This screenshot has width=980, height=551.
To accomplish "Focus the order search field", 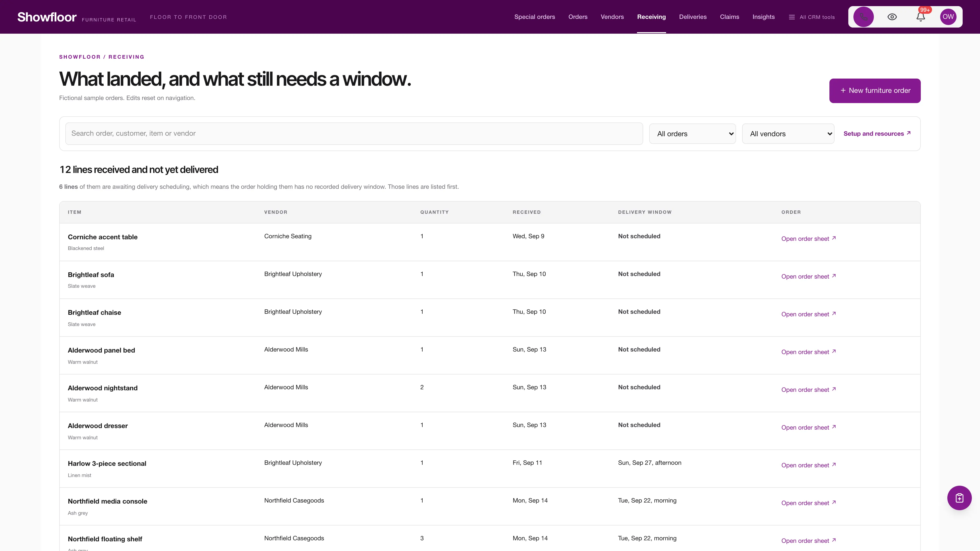I will pyautogui.click(x=354, y=133).
